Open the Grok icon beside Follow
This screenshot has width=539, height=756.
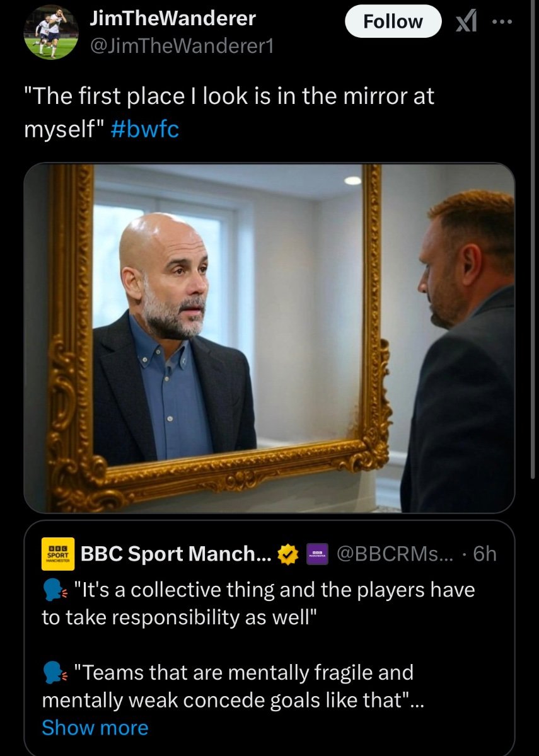[x=467, y=23]
